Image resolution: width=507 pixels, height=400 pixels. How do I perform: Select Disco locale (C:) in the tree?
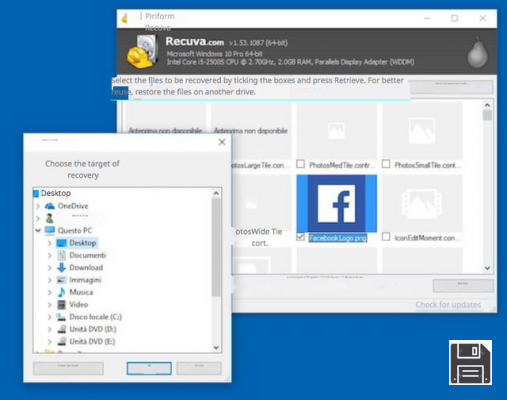coord(95,317)
